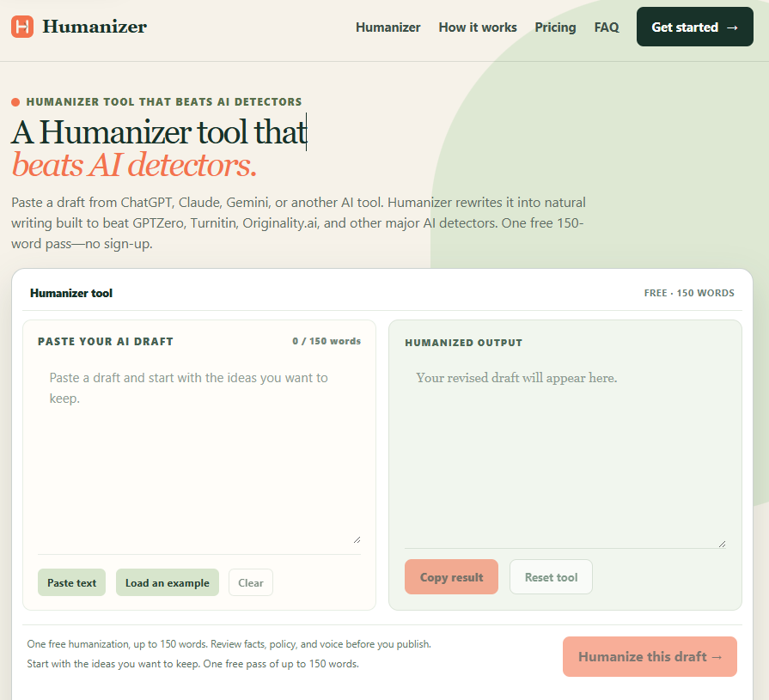The width and height of the screenshot is (769, 700).
Task: Click the Copy result button
Action: click(x=451, y=577)
